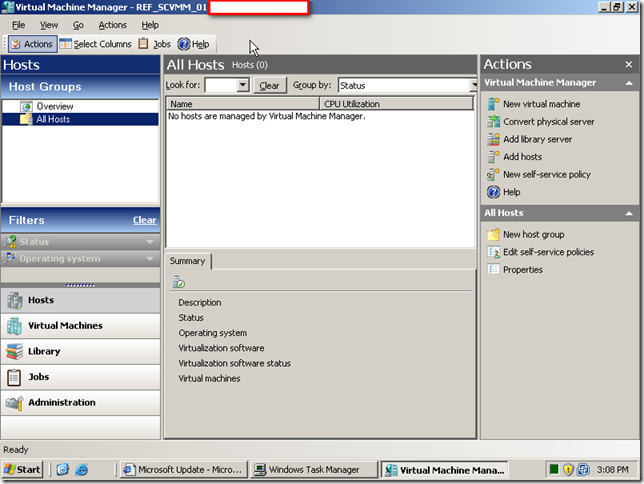This screenshot has height=484, width=644.
Task: Select All Hosts in Host Groups tree
Action: tap(53, 119)
